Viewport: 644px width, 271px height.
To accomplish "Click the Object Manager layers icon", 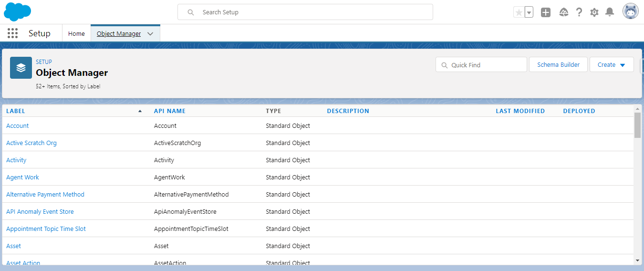I will pyautogui.click(x=21, y=68).
